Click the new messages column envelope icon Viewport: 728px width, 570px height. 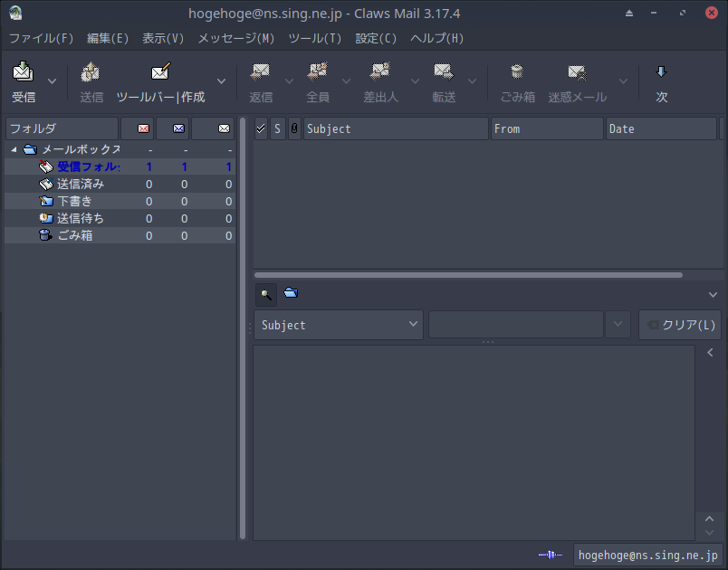(x=143, y=128)
